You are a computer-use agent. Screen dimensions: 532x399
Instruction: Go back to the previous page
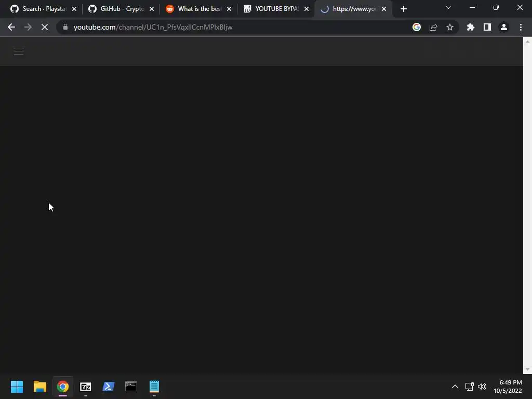coord(11,27)
